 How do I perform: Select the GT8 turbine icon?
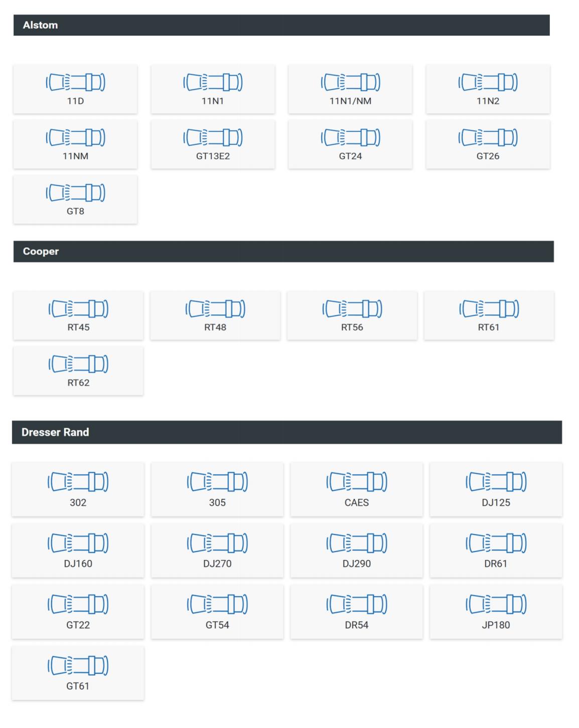tap(75, 193)
